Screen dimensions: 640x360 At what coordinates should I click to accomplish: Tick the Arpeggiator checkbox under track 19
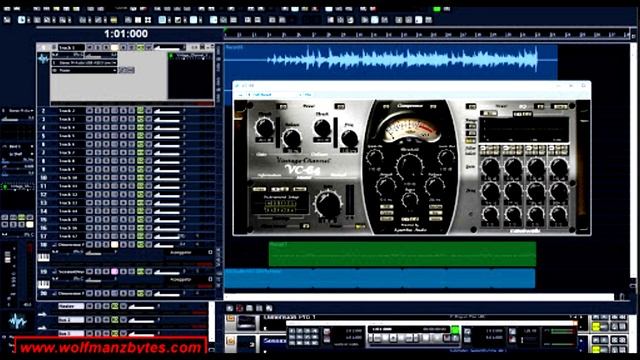[x=210, y=280]
